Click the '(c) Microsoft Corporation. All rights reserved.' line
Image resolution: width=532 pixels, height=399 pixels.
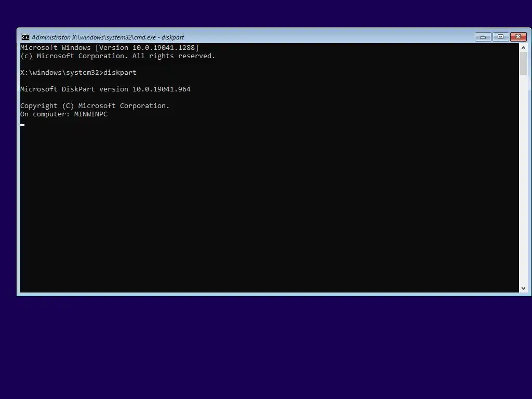[118, 56]
